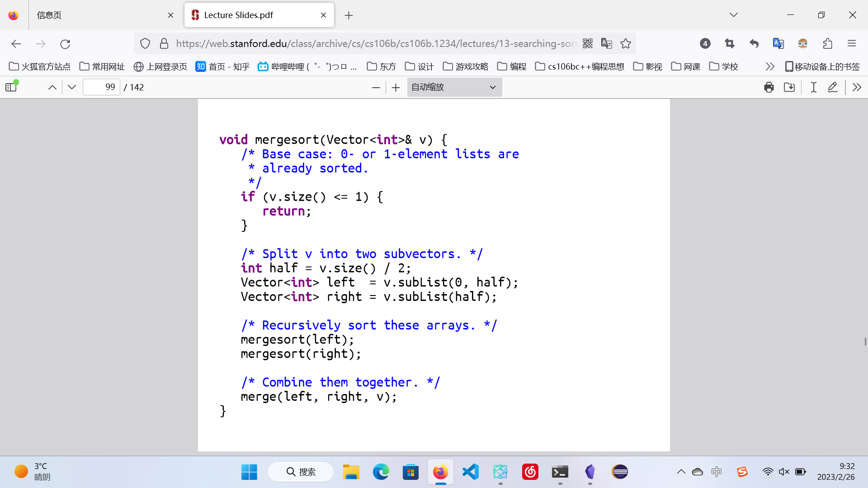Open a new browser tab
Viewport: 868px width, 488px height.
349,15
